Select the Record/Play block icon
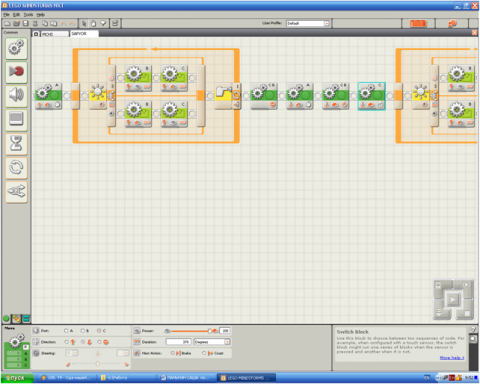Viewport: 480px width, 384px height. [x=16, y=72]
